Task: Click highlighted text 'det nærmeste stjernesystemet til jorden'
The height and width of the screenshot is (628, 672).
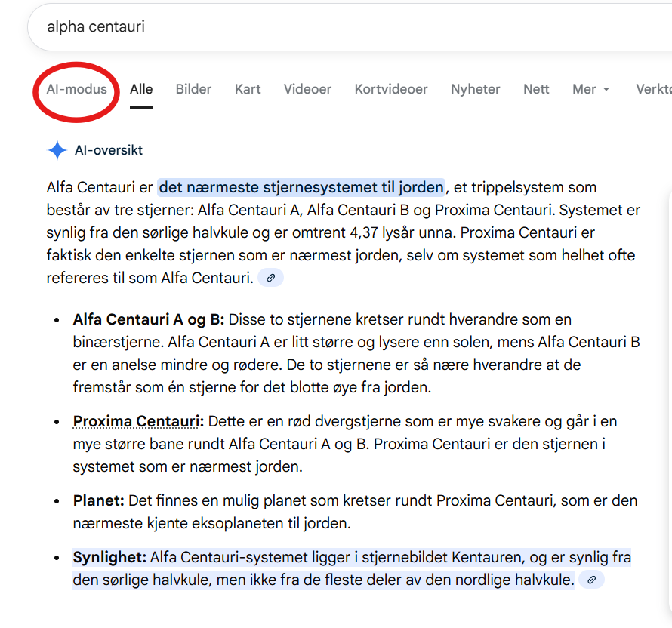Action: tap(301, 188)
